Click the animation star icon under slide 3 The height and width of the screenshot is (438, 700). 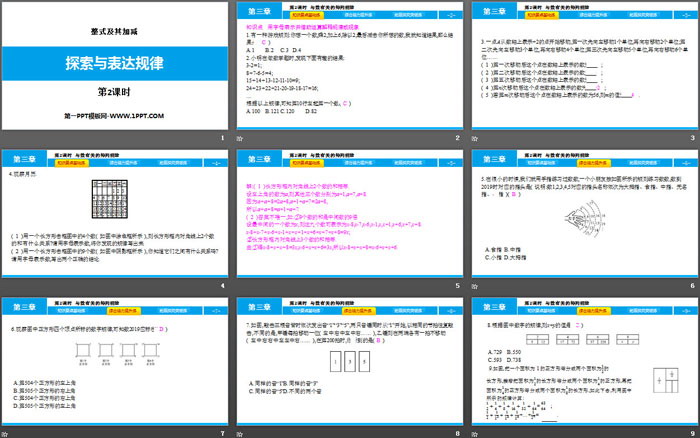point(475,138)
